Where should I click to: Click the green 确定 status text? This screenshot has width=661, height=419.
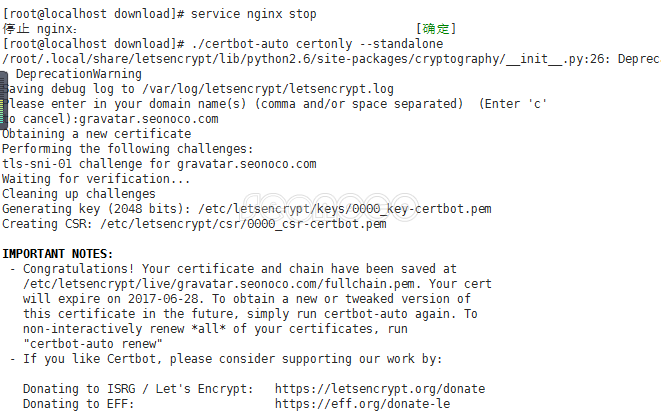coord(433,30)
